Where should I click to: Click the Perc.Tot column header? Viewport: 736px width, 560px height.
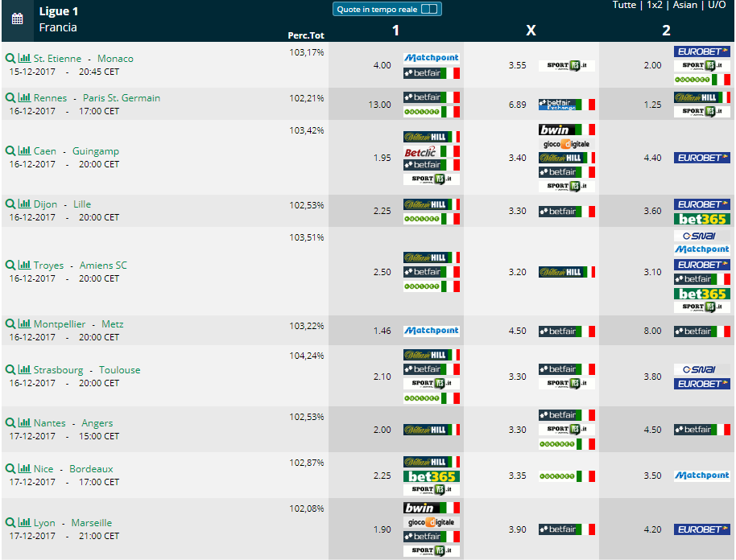tap(306, 35)
